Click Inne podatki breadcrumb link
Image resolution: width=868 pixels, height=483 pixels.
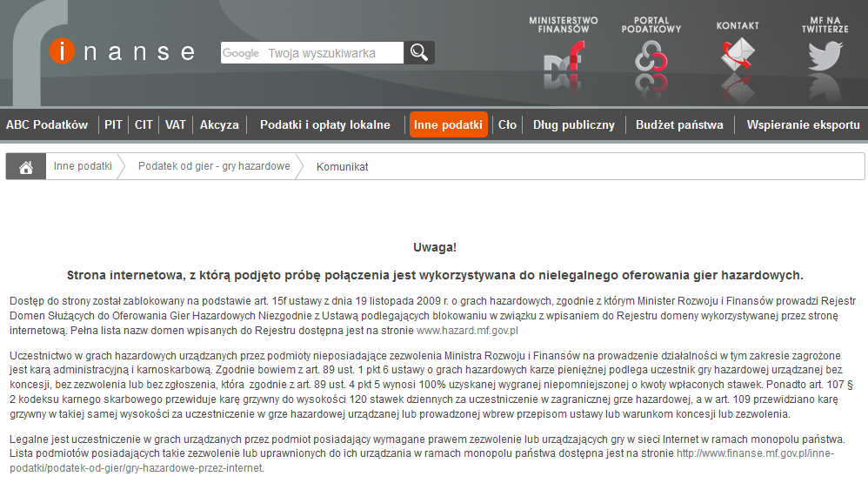[x=83, y=166]
